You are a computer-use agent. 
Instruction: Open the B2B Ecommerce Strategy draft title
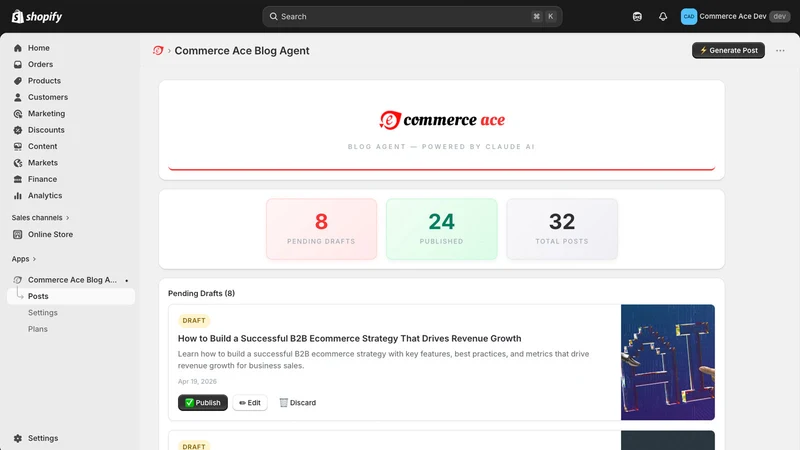[349, 338]
